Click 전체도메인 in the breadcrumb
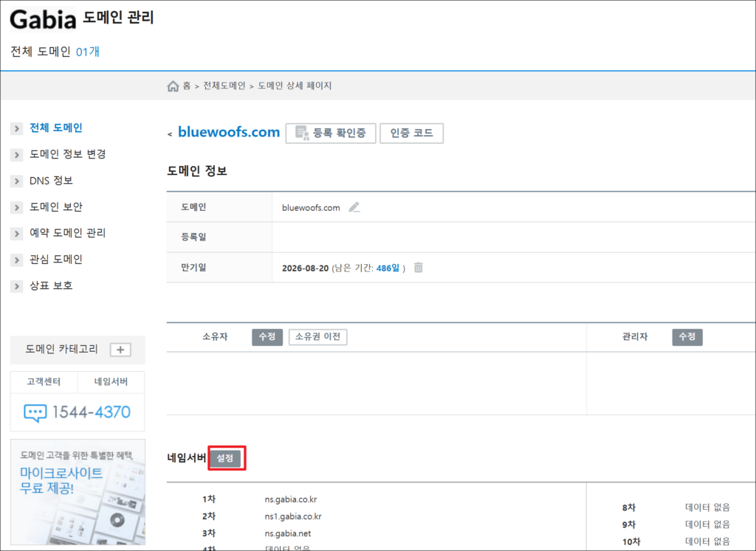Viewport: 756px width, 551px height. [224, 86]
